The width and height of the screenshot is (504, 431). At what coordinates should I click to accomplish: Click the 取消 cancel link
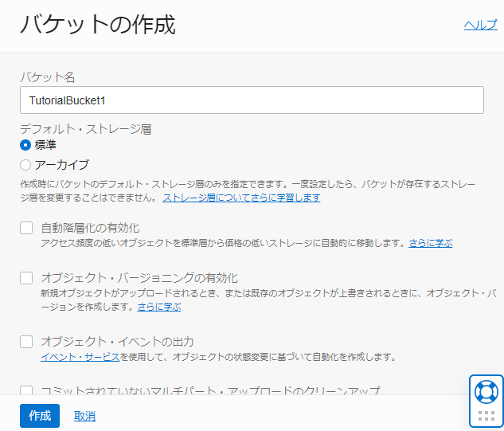pos(84,416)
